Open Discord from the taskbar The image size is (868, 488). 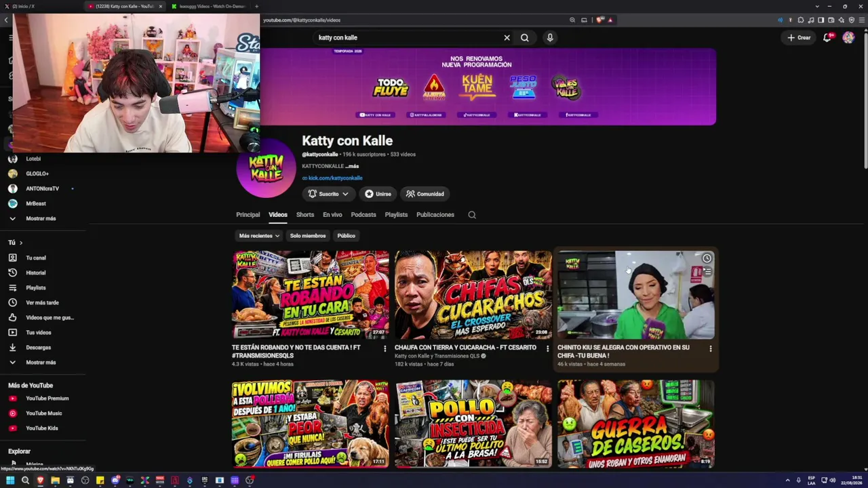[x=115, y=481]
